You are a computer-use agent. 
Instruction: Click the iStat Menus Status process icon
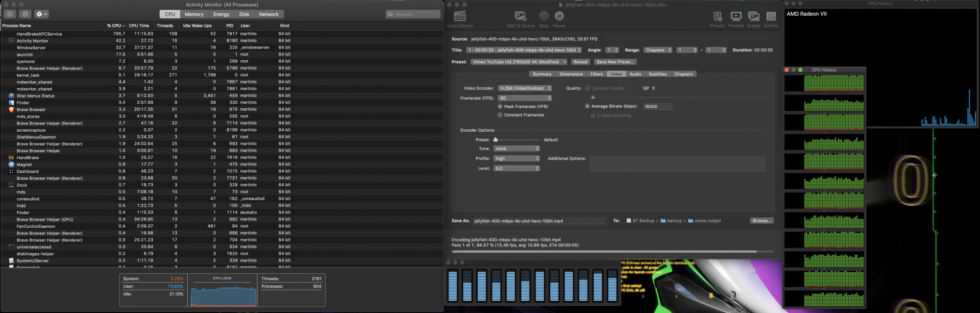[x=11, y=96]
